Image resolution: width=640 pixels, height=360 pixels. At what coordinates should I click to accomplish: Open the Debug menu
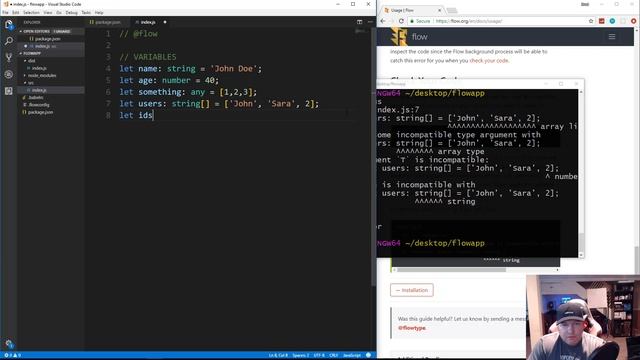tap(71, 13)
